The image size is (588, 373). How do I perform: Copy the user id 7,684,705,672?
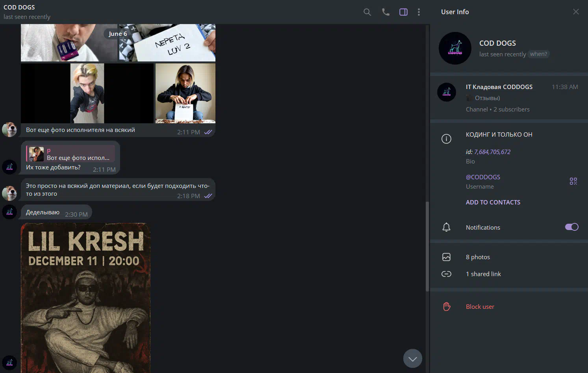pos(492,152)
